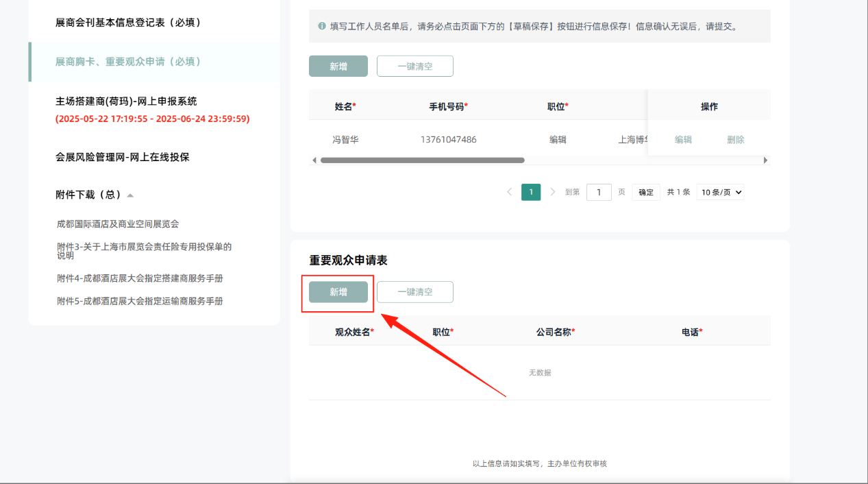The image size is (868, 484).
Task: Click the page number jump input field
Action: [x=599, y=193]
